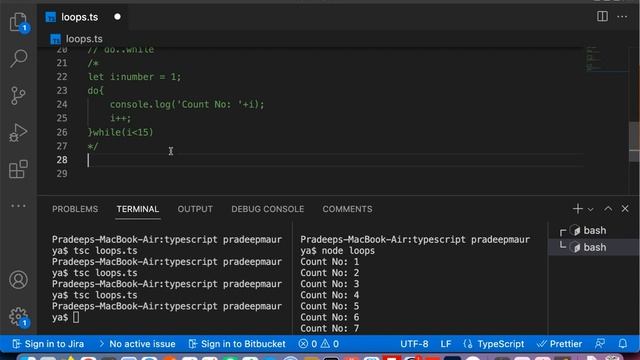Close the terminal panel
Screen dimensions: 640x360
tap(625, 209)
